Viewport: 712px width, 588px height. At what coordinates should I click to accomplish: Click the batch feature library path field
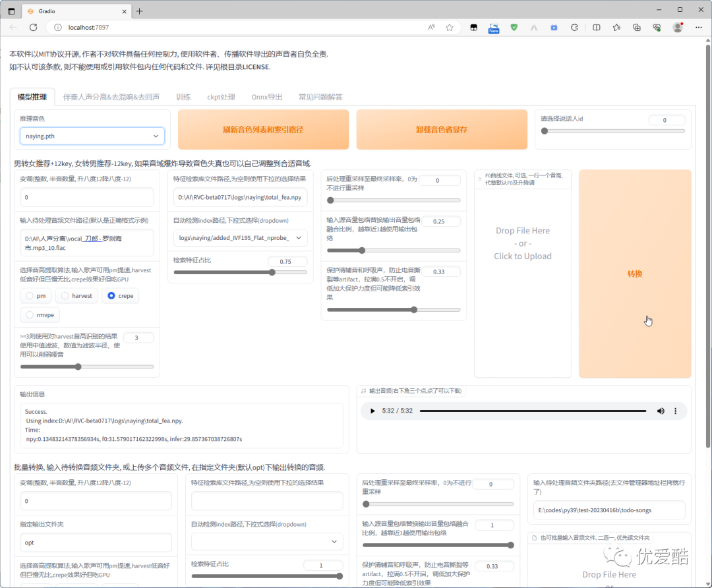[x=267, y=501]
